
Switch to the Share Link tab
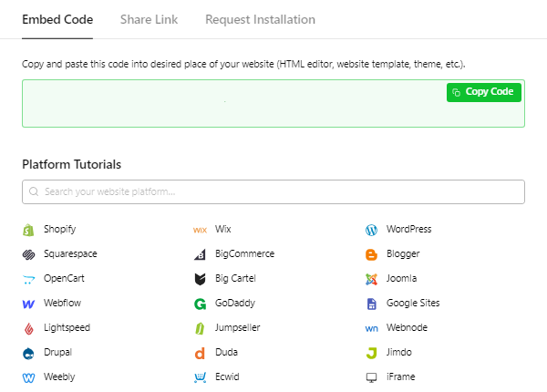tap(149, 19)
